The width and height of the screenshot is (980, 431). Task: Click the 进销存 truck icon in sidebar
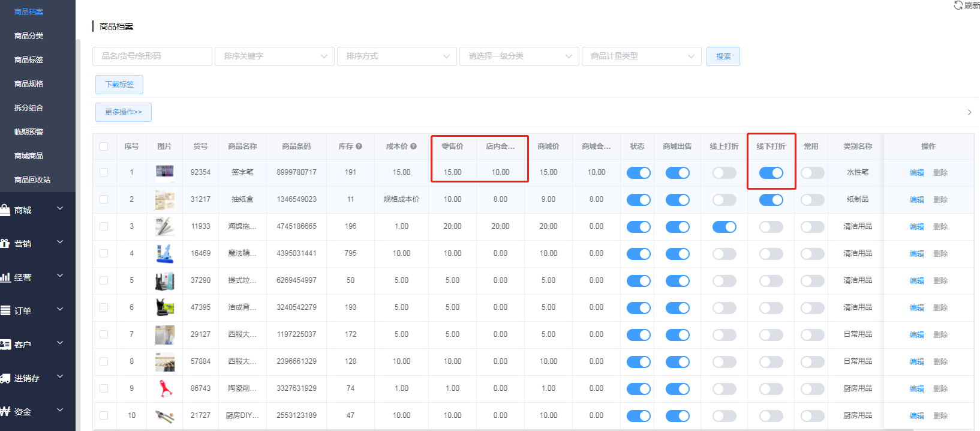tap(5, 378)
